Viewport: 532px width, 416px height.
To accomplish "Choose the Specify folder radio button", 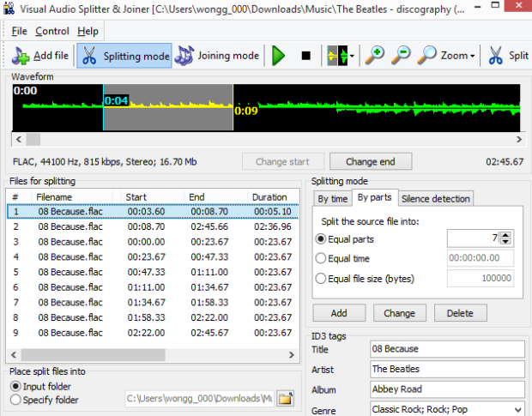I will pos(15,400).
